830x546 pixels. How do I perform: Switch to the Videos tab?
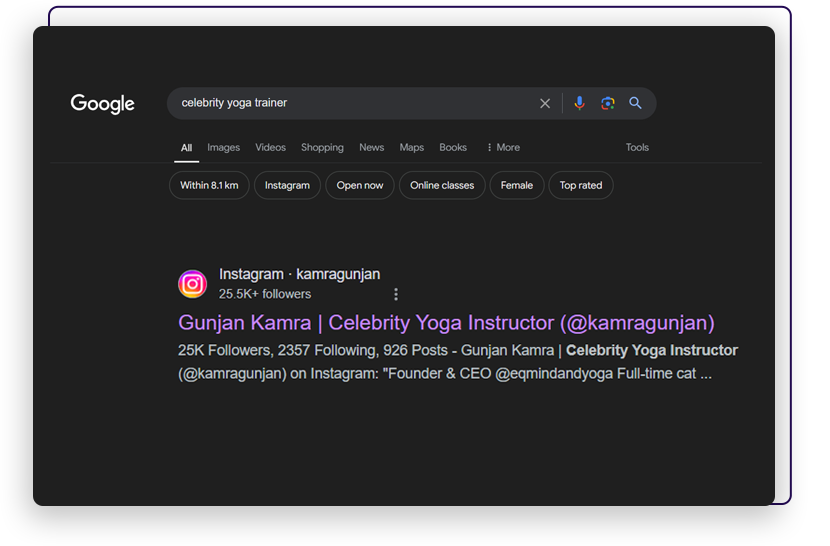click(270, 148)
